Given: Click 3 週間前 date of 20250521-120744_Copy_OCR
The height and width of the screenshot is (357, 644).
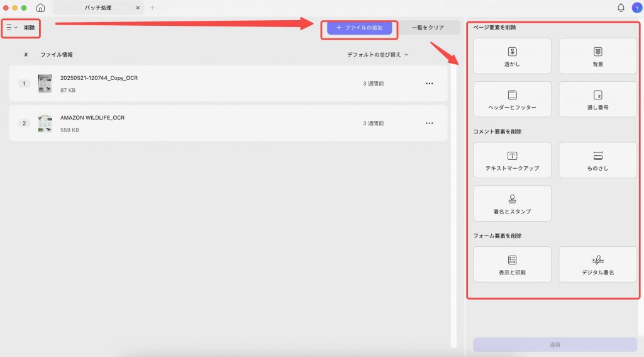Looking at the screenshot, I should tap(374, 84).
